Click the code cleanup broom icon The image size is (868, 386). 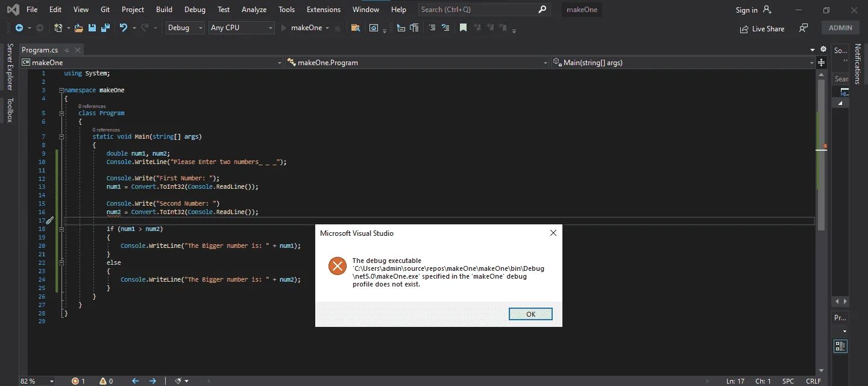tap(178, 381)
